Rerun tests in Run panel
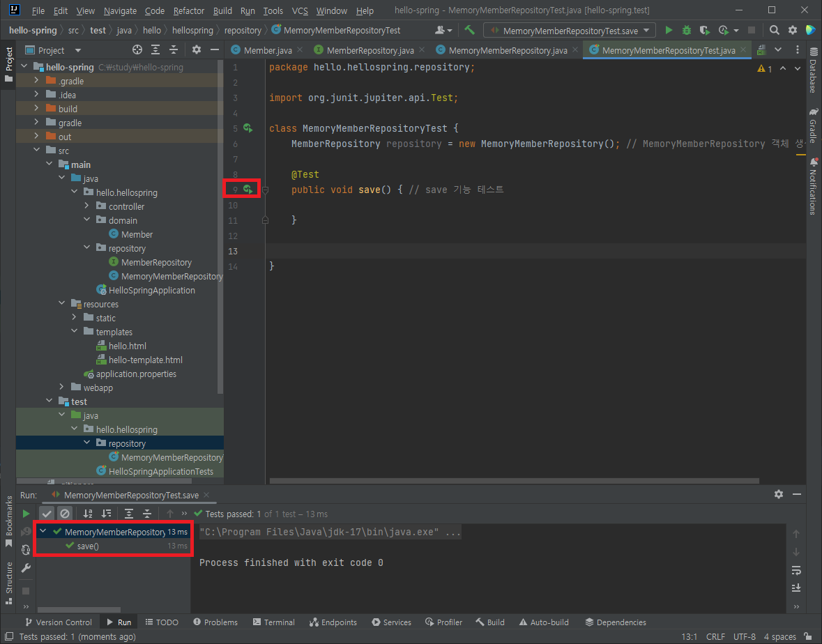This screenshot has width=822, height=644. (26, 514)
